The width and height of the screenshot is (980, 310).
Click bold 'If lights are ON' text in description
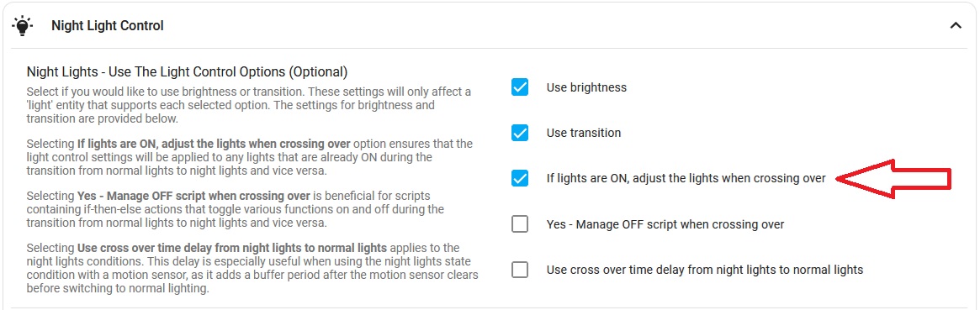[x=213, y=144]
